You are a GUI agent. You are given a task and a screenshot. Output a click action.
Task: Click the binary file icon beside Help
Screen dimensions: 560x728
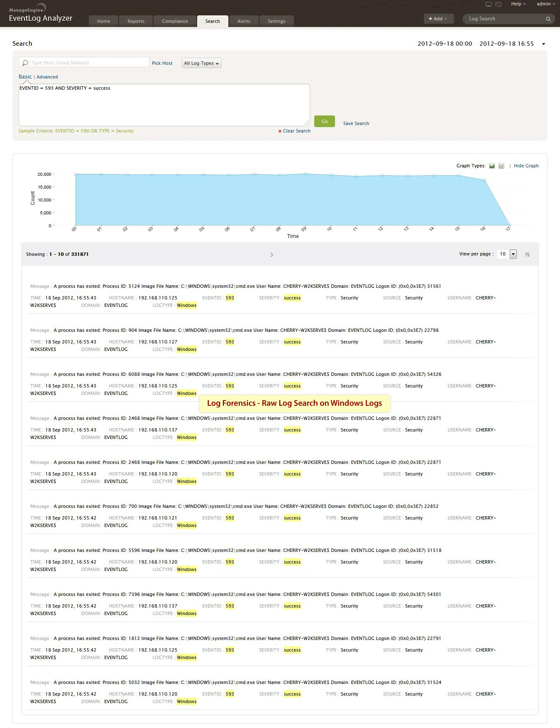pos(499,4)
